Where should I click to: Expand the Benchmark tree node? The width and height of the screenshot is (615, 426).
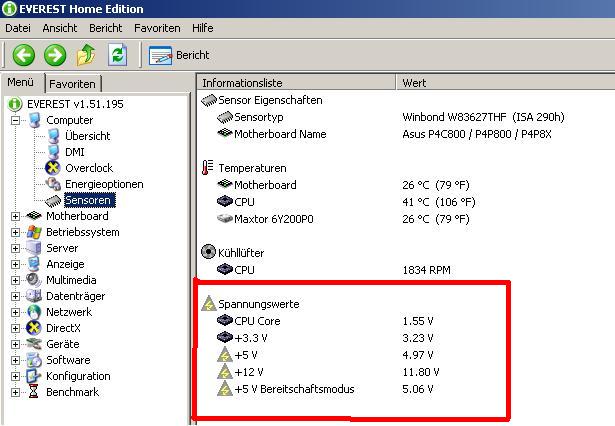pyautogui.click(x=15, y=392)
